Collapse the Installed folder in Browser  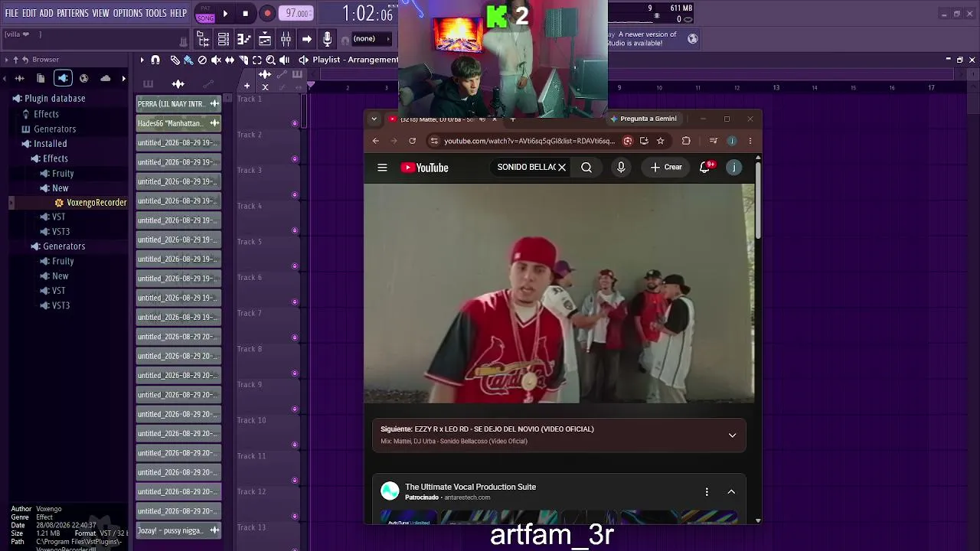click(x=51, y=144)
